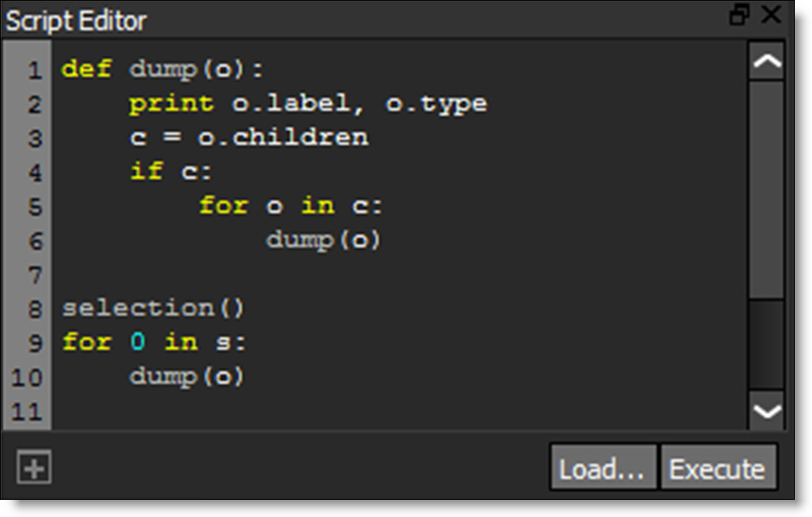Screen dimensions: 812x517
Task: Click the vertical scrollbar thumb
Action: 766,187
